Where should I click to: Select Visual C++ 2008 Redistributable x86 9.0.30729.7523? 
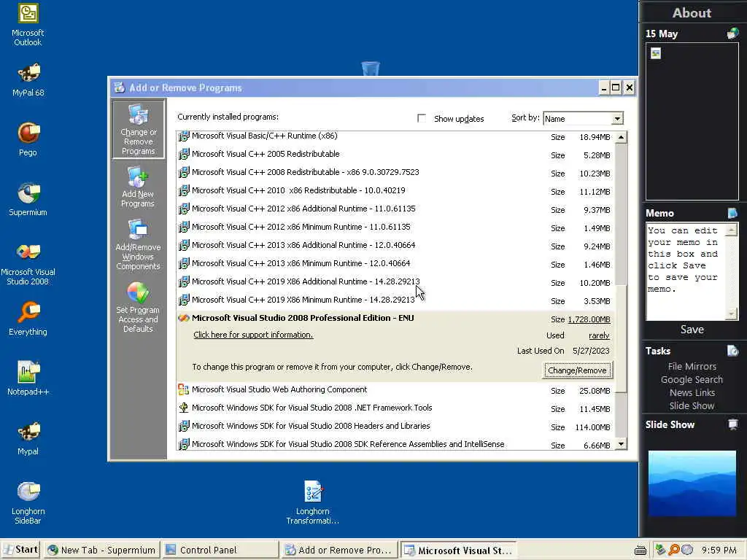[x=395, y=172]
